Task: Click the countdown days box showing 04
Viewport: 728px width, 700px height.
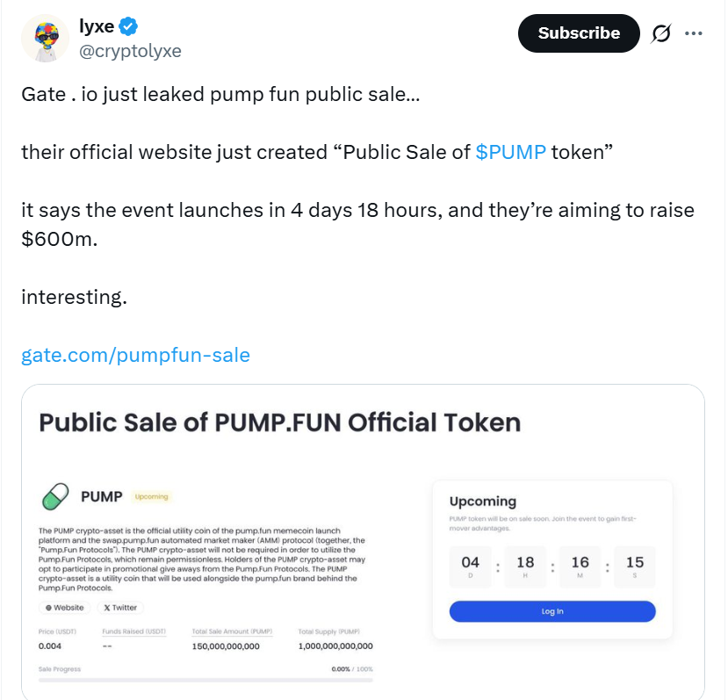Action: (471, 566)
